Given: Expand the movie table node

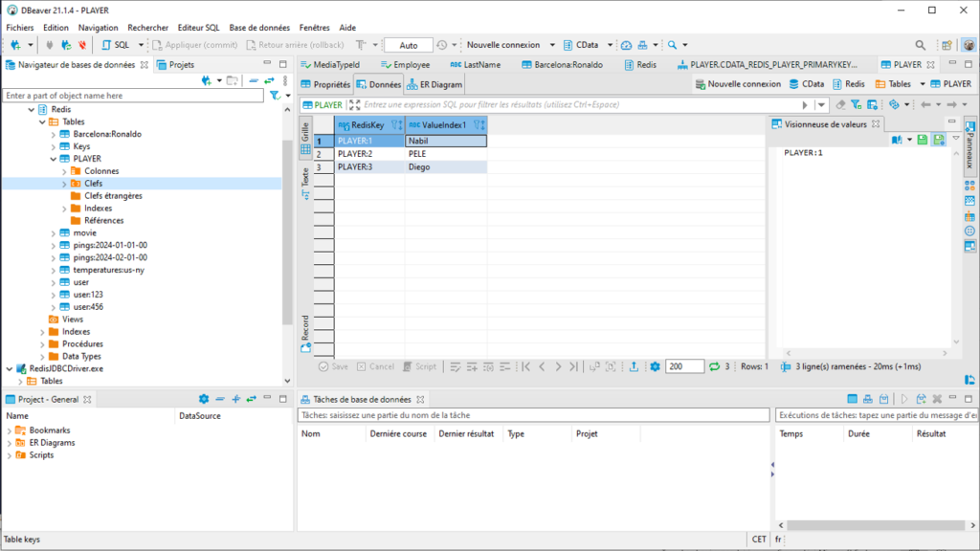Looking at the screenshot, I should coord(54,233).
